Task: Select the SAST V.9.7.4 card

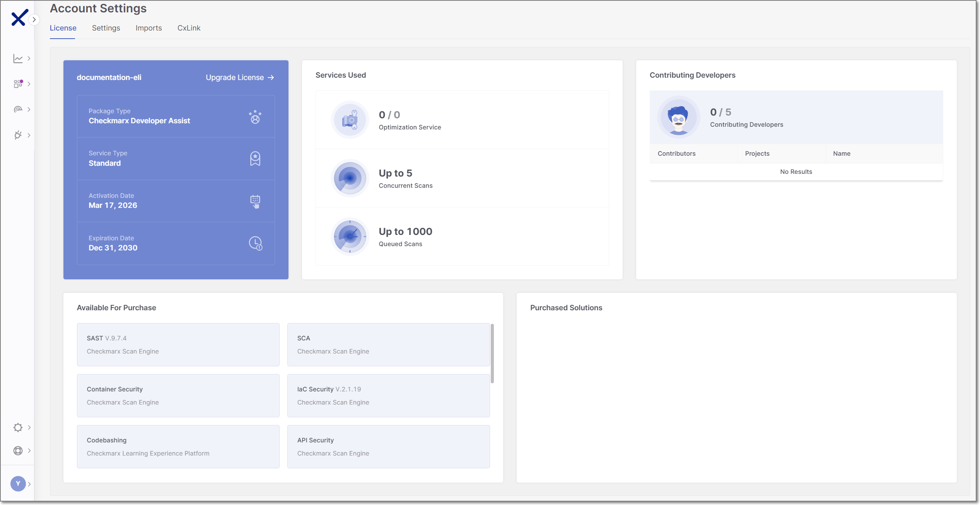Action: click(x=178, y=344)
